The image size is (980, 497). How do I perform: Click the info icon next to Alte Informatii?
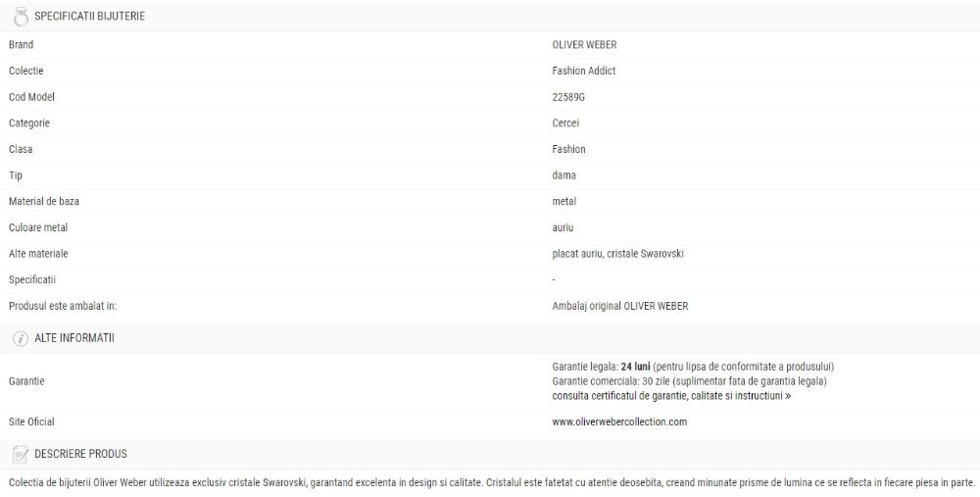21,338
